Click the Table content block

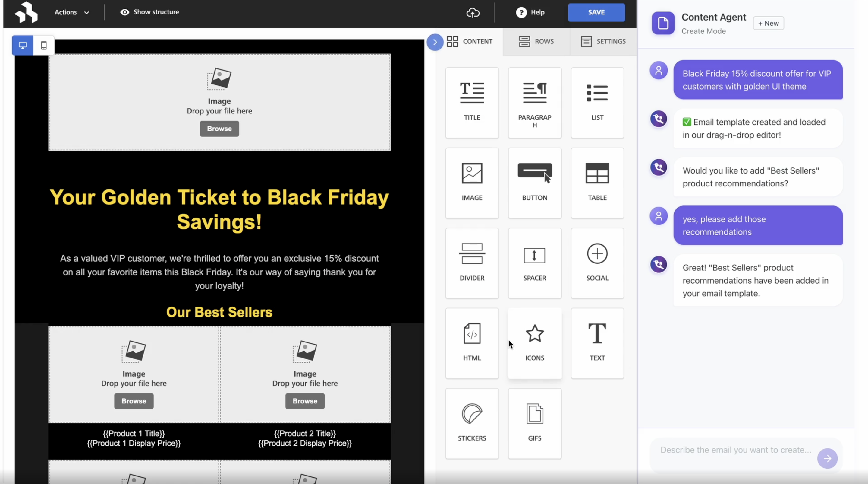pyautogui.click(x=597, y=183)
